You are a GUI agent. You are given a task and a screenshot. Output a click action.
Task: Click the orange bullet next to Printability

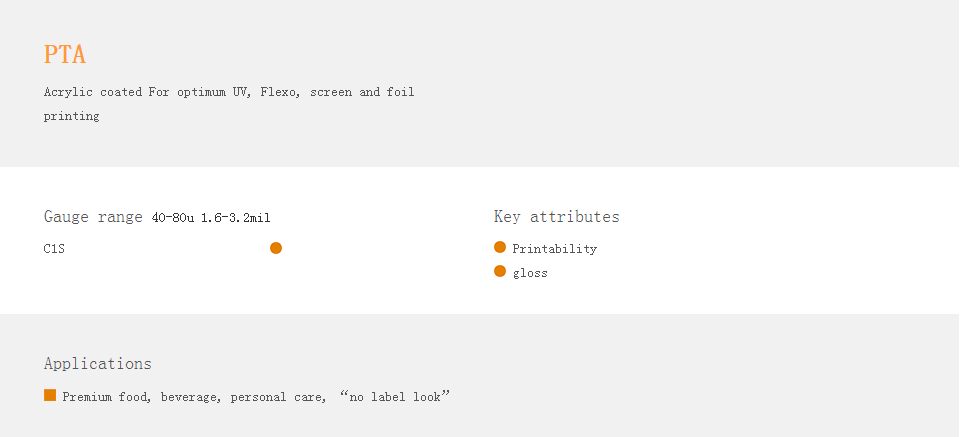coord(500,247)
